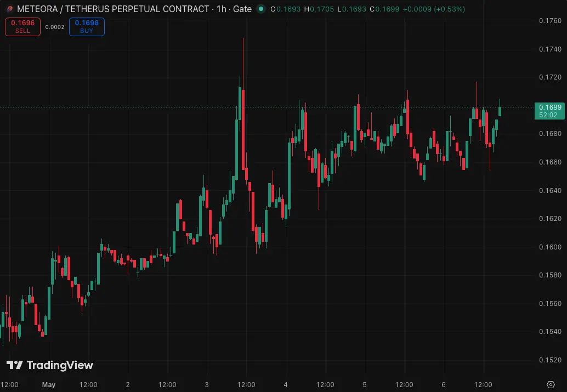Image resolution: width=567 pixels, height=392 pixels.
Task: Click the METEORA / TETHERUS PERPETUAL CONTRACT title
Action: click(x=113, y=9)
